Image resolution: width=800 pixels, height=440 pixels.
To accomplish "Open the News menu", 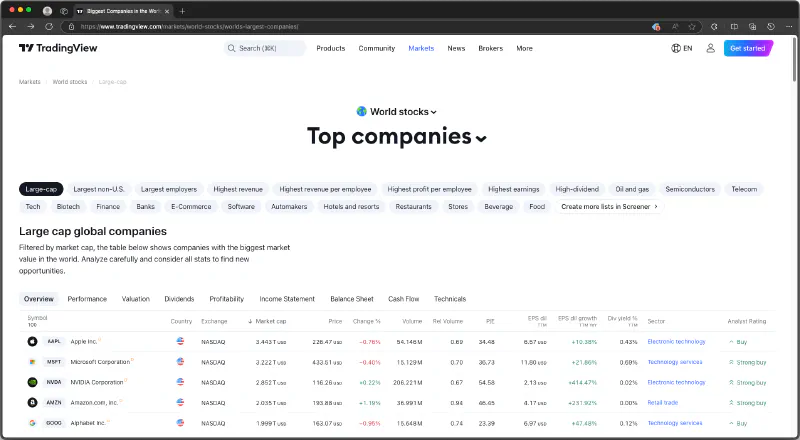I will point(456,48).
